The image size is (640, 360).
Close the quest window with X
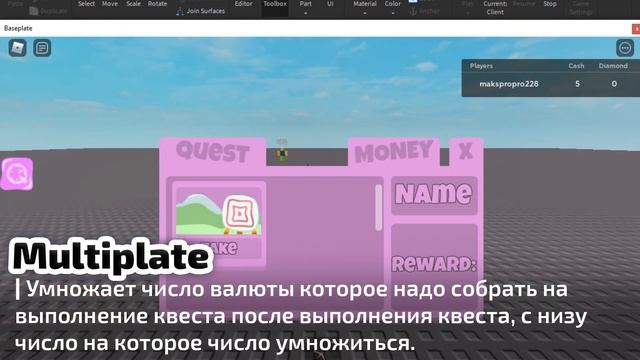pyautogui.click(x=466, y=151)
